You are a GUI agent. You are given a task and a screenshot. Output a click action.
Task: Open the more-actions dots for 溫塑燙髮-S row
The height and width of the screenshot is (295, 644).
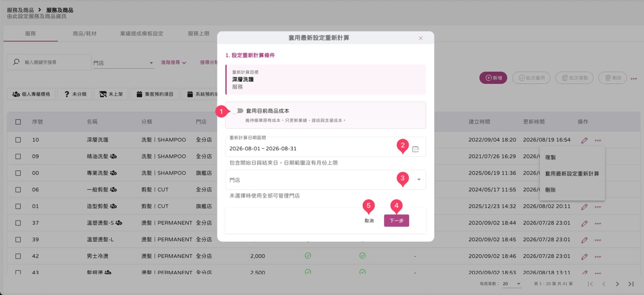(x=598, y=223)
